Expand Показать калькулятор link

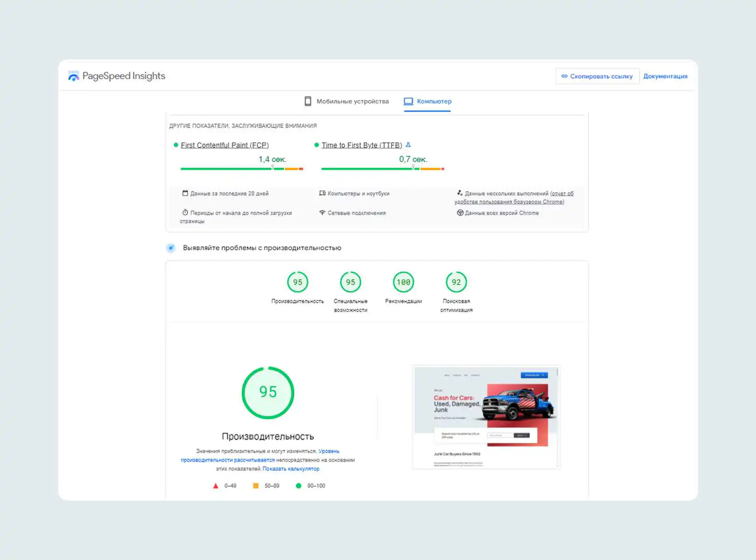[x=291, y=469]
